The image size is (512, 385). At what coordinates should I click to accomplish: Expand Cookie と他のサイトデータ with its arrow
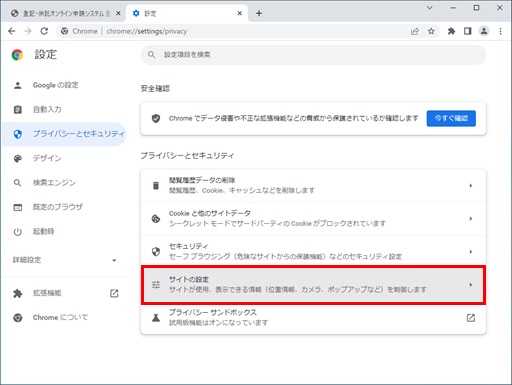pyautogui.click(x=471, y=219)
